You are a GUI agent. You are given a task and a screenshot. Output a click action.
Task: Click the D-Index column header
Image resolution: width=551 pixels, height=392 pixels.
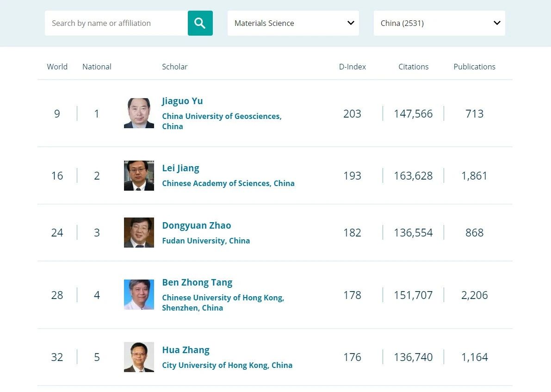352,67
